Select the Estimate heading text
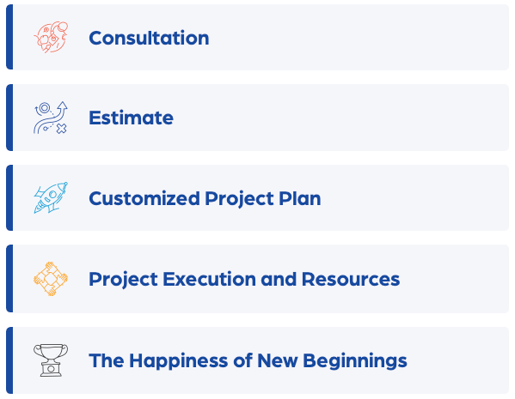Screen dimensions: 515x399 point(131,118)
